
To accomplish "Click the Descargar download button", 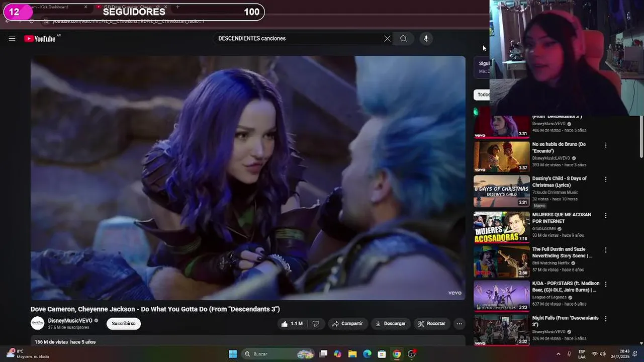I will 390,324.
